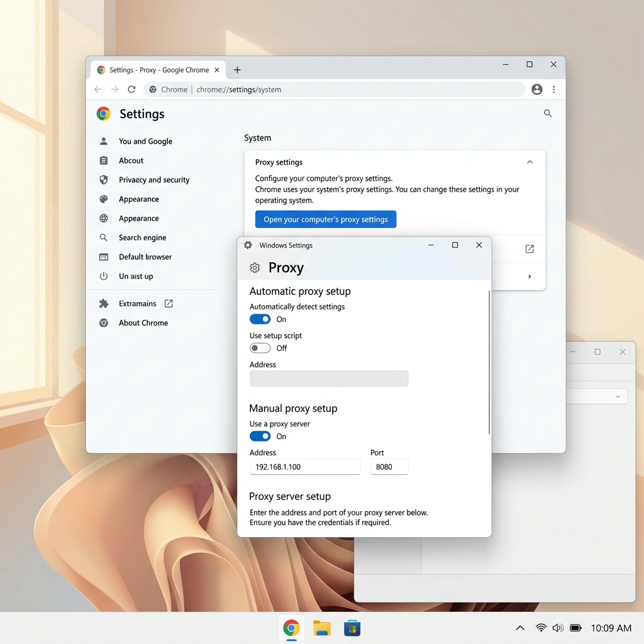Open Appearance with globe icon
Image resolution: width=644 pixels, height=644 pixels.
(x=139, y=218)
